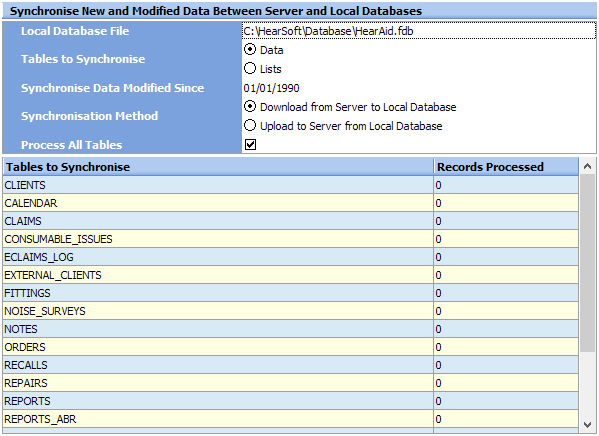The height and width of the screenshot is (436, 599).
Task: Select the Data radio button
Action: [x=250, y=50]
